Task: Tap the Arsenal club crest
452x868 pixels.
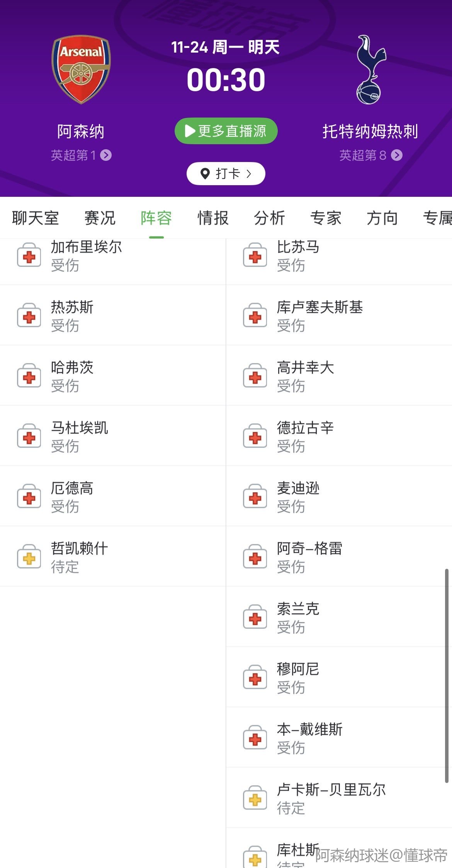Action: [81, 70]
